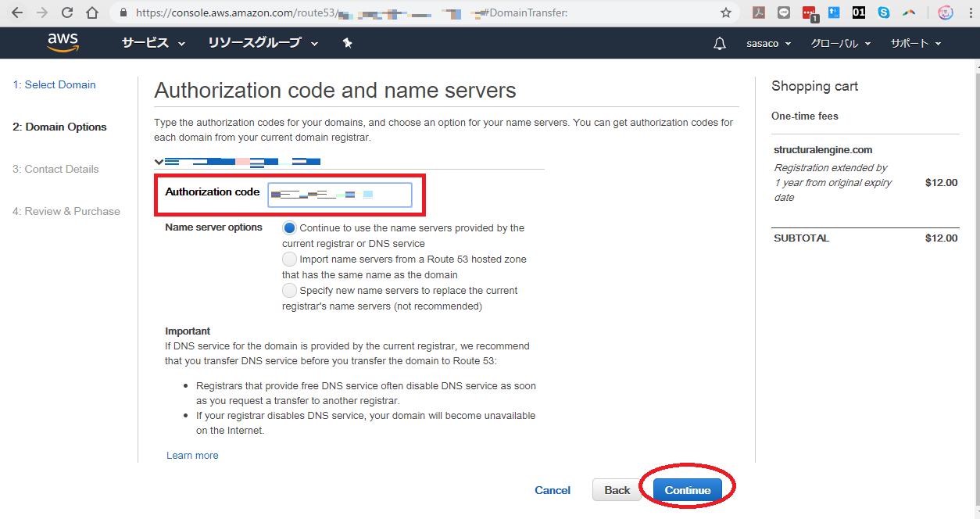980x519 pixels.
Task: Click the Learn more link
Action: click(x=192, y=456)
